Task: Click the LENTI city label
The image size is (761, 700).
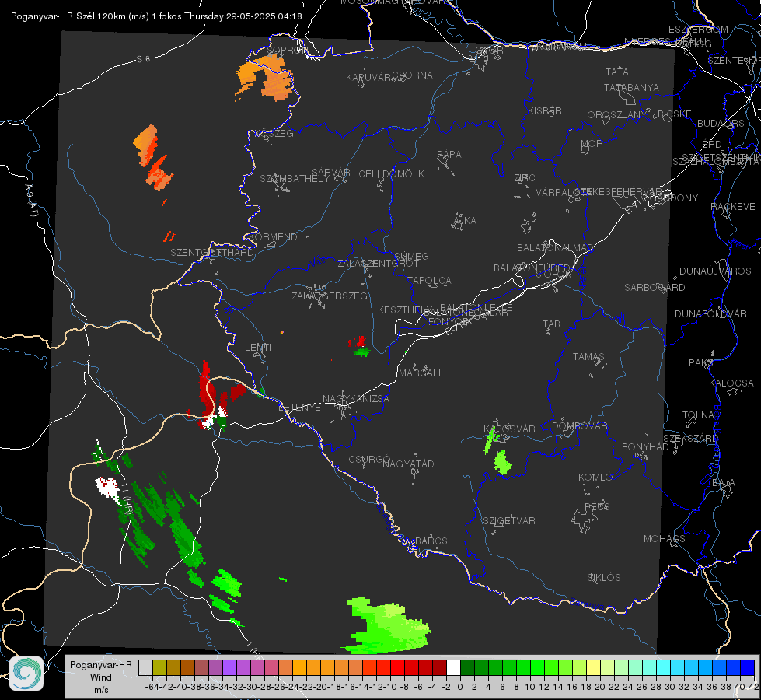Action: point(258,348)
